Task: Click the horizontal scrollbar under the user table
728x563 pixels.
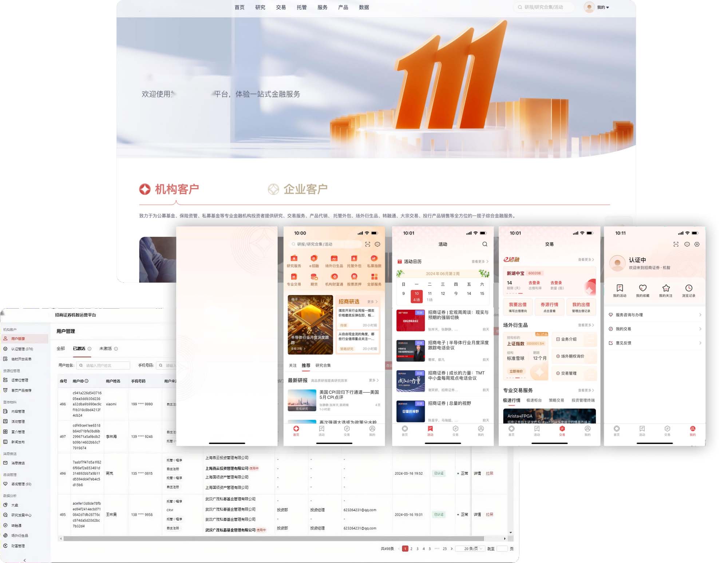Action: [x=274, y=539]
